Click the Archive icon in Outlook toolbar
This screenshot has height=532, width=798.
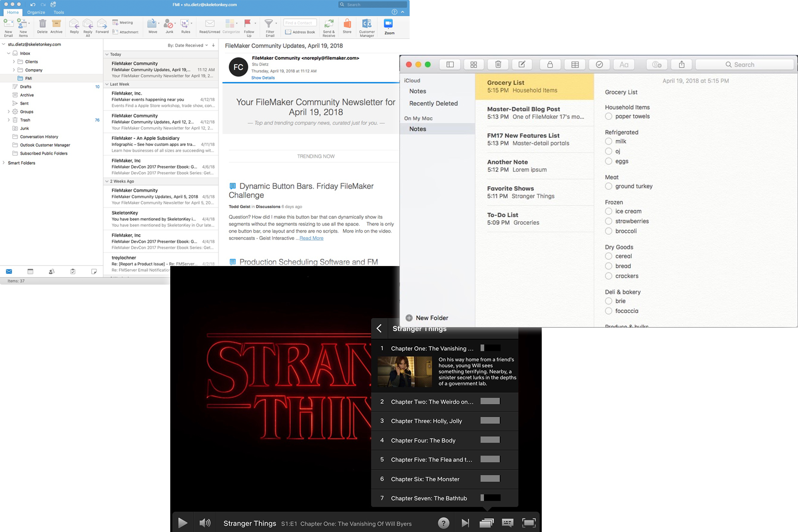(x=56, y=26)
